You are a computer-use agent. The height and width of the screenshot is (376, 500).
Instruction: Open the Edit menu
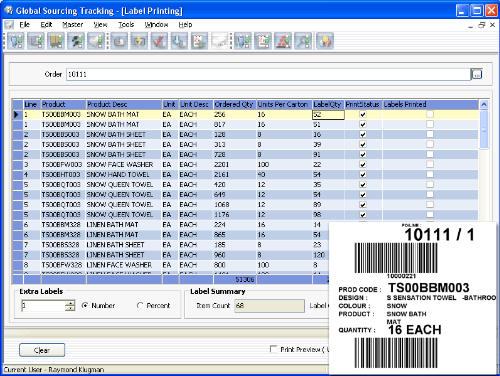coord(46,25)
